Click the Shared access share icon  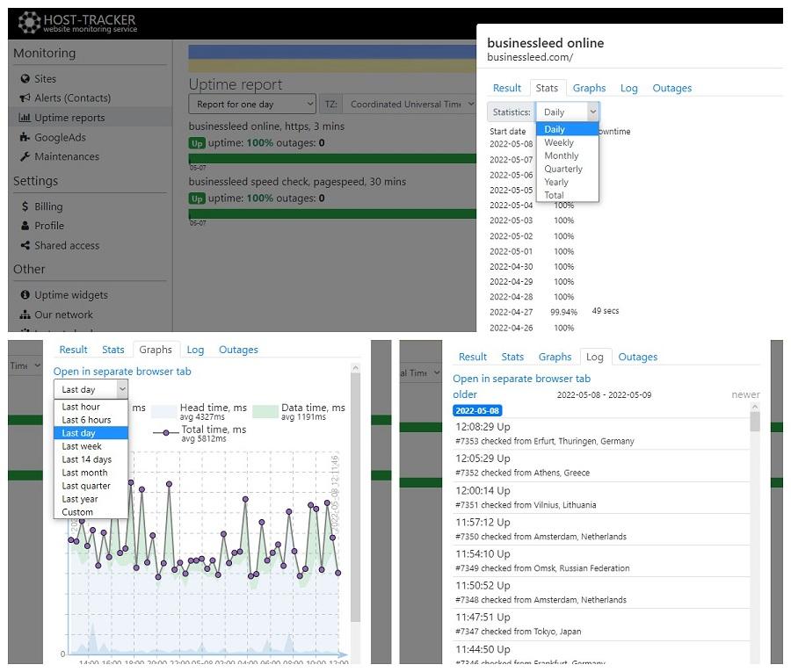(x=25, y=245)
